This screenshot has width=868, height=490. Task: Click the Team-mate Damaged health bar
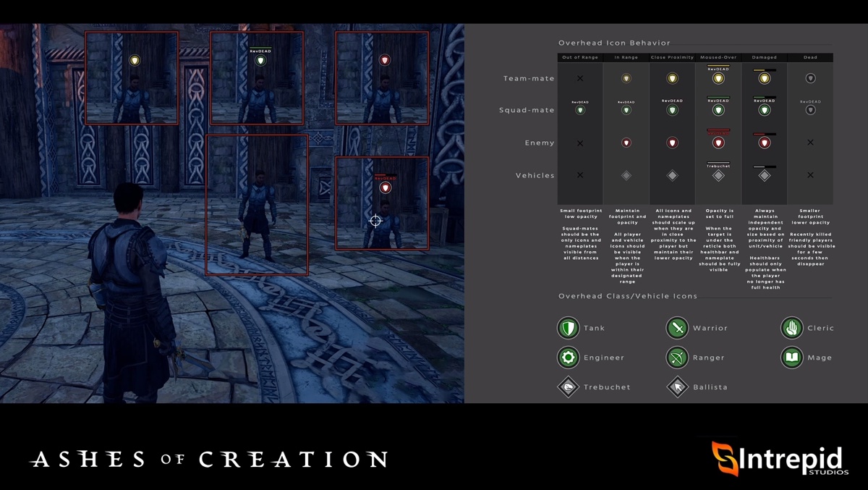(x=765, y=70)
